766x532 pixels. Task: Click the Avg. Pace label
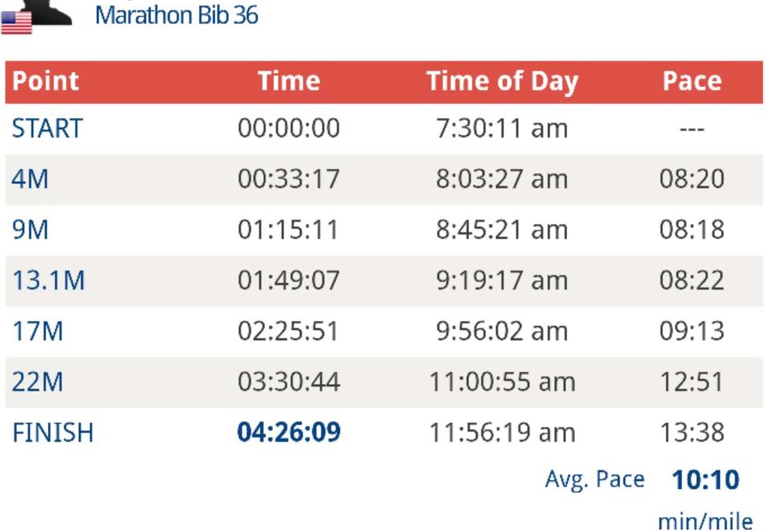(x=595, y=479)
